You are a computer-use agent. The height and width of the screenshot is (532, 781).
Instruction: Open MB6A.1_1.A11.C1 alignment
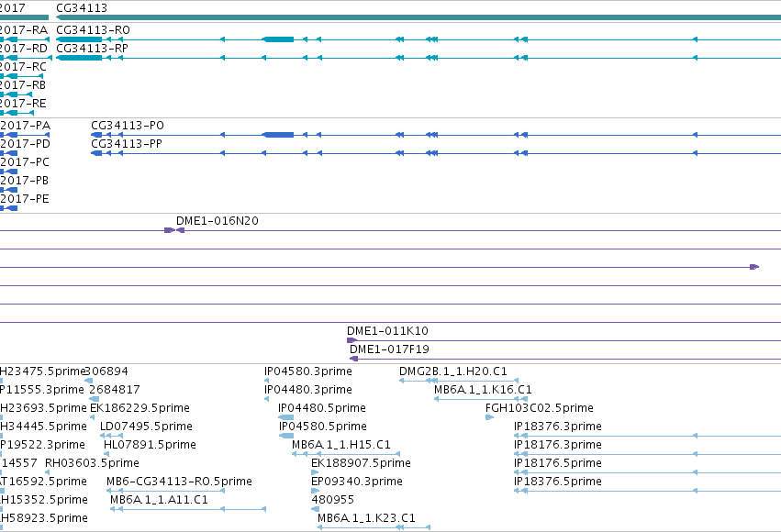[159, 500]
